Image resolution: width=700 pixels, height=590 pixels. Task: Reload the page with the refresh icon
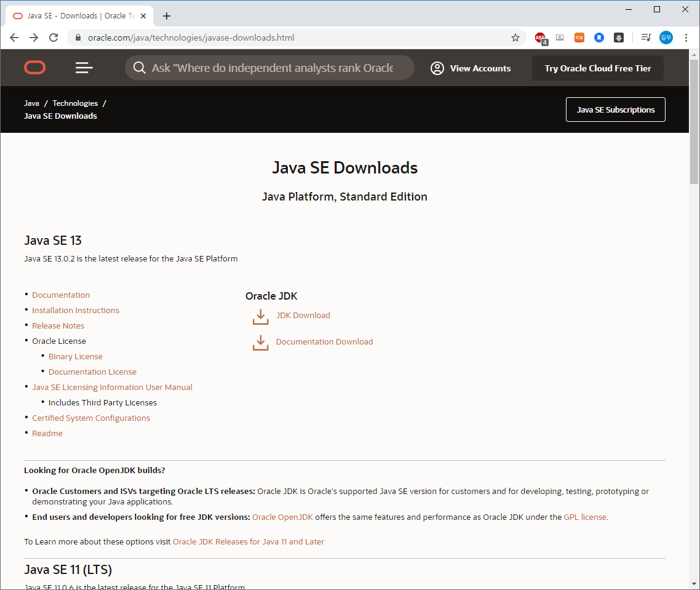pyautogui.click(x=54, y=38)
